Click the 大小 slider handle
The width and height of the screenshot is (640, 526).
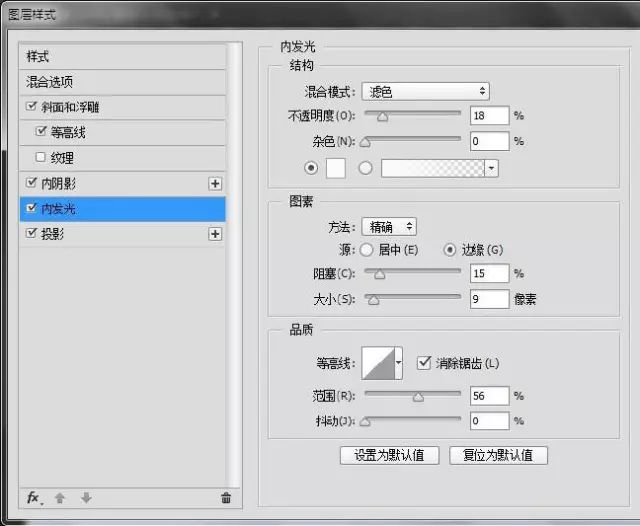pos(374,301)
